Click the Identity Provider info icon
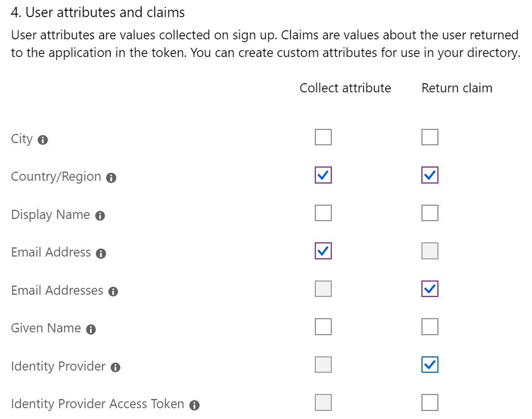This screenshot has height=419, width=532. [x=115, y=367]
